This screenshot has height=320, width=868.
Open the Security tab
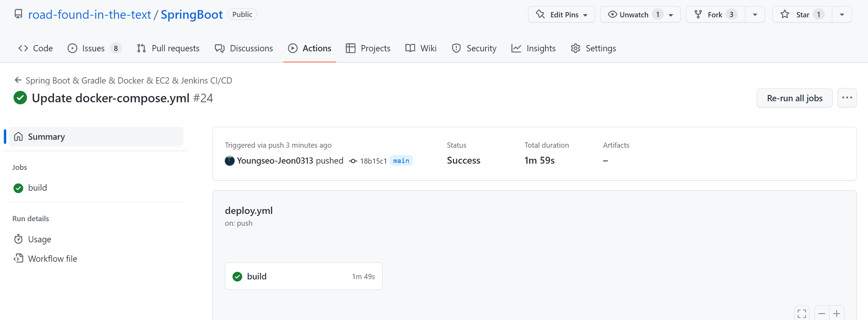point(474,48)
